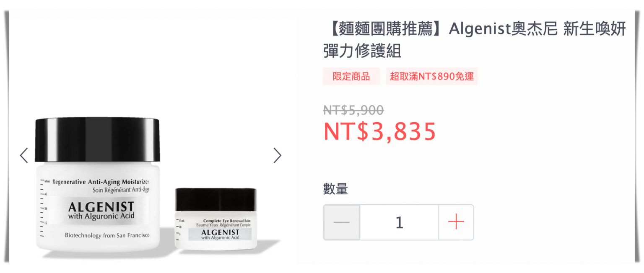644x273 pixels.
Task: Open the small eye balm jar image
Action: pyautogui.click(x=216, y=219)
